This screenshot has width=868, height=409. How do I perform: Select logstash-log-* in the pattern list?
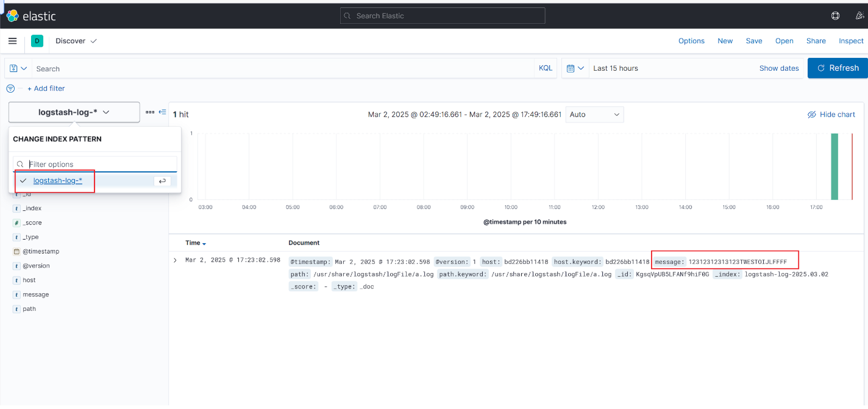pos(58,180)
